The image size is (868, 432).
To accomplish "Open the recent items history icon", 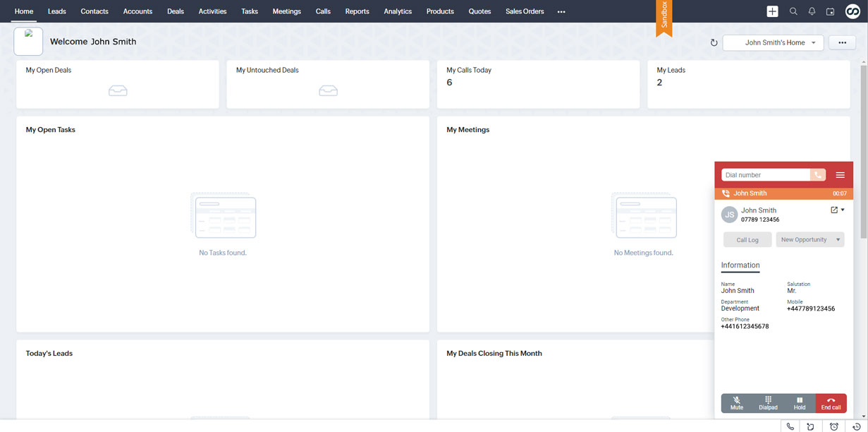I will 856,426.
